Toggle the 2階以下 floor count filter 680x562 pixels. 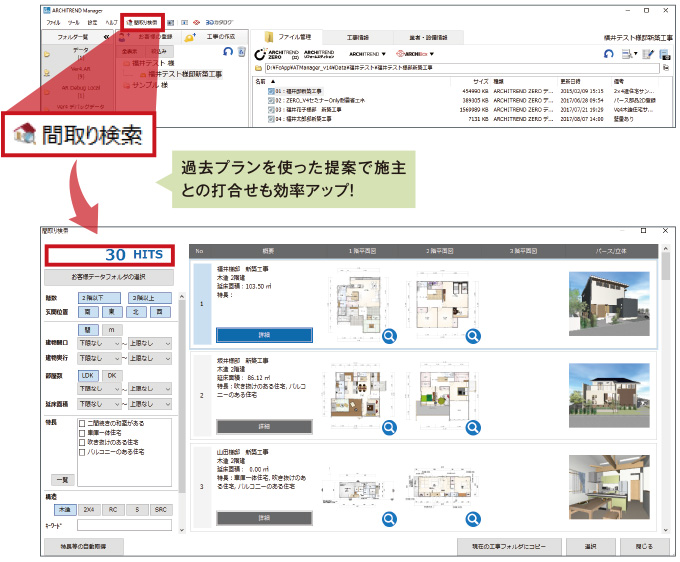pos(99,298)
